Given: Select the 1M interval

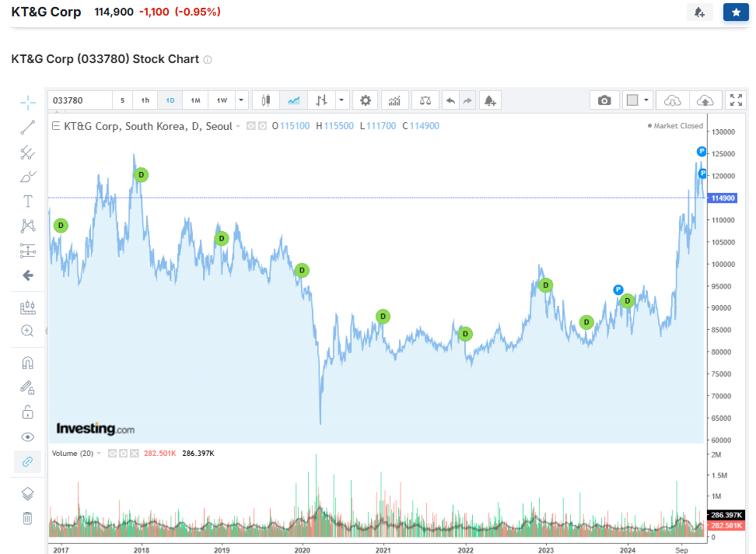Looking at the screenshot, I should click(x=195, y=100).
